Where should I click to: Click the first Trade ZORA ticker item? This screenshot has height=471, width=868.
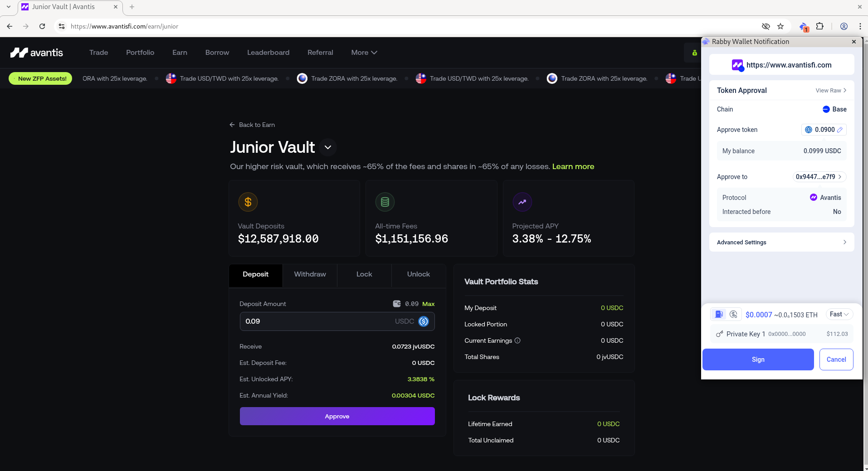tap(347, 78)
